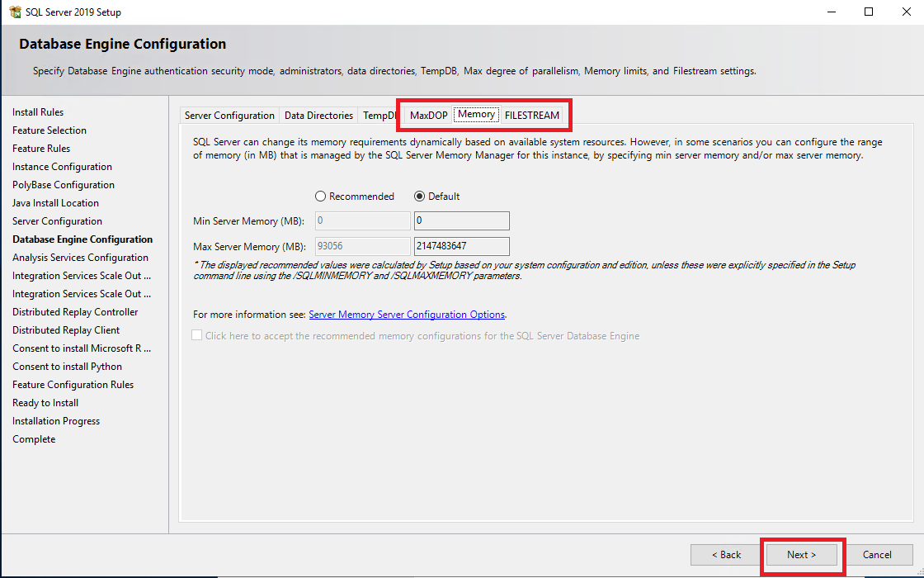Click the Complete step in sidebar

(x=34, y=439)
